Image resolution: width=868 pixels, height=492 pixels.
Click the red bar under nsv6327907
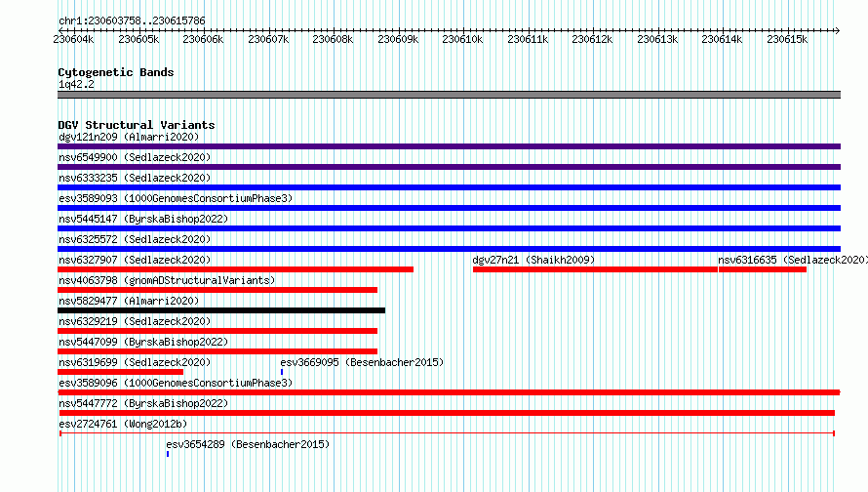[235, 269]
